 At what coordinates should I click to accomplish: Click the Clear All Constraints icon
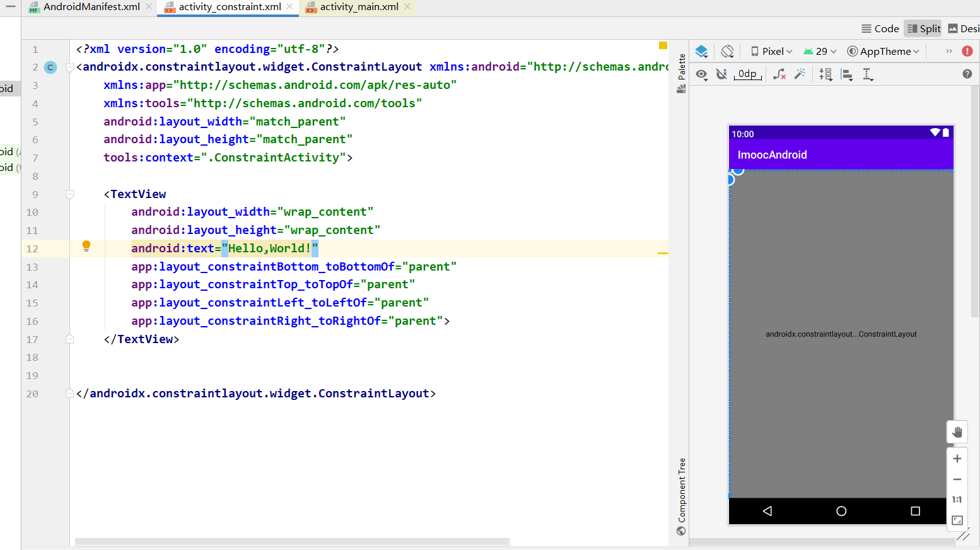779,74
